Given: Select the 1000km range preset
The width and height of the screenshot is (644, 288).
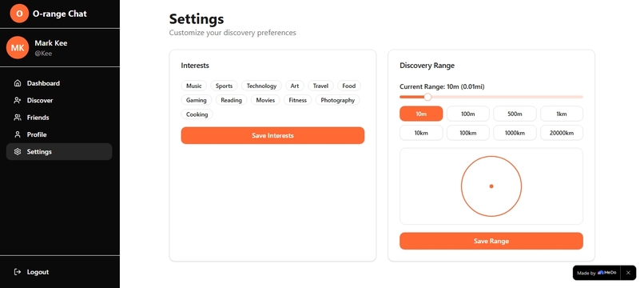Looking at the screenshot, I should point(515,133).
